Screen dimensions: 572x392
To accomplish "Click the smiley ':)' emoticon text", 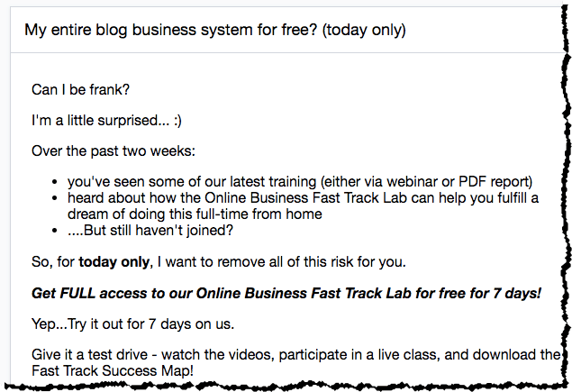I will [177, 121].
